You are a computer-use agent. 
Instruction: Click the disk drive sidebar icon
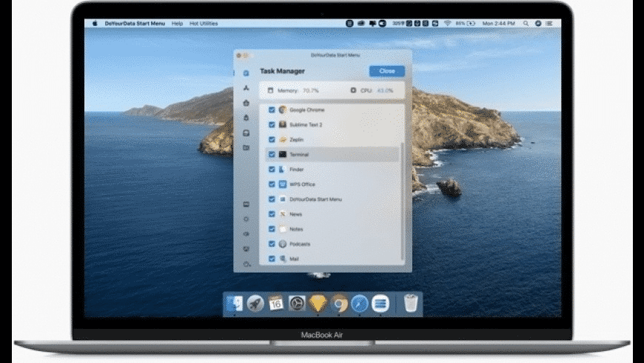click(x=246, y=133)
